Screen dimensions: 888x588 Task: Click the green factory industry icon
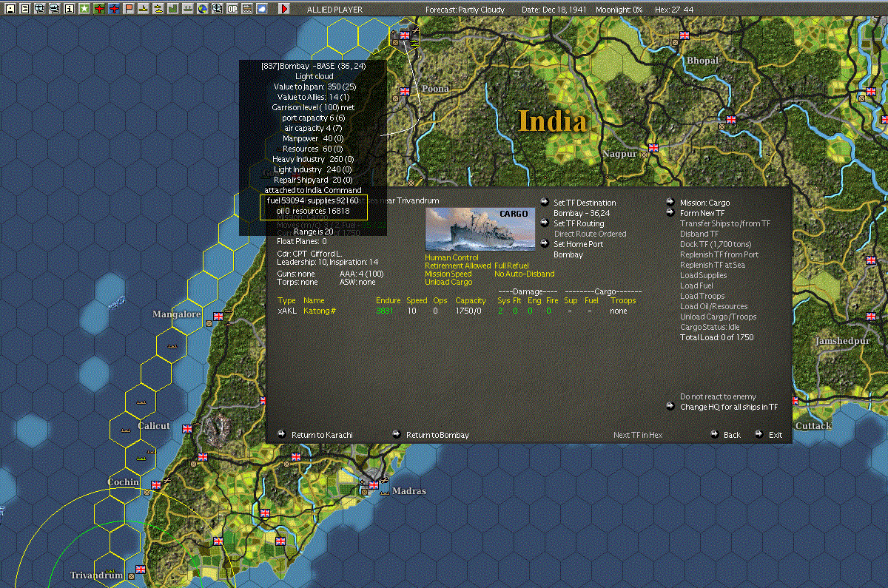[x=173, y=9]
